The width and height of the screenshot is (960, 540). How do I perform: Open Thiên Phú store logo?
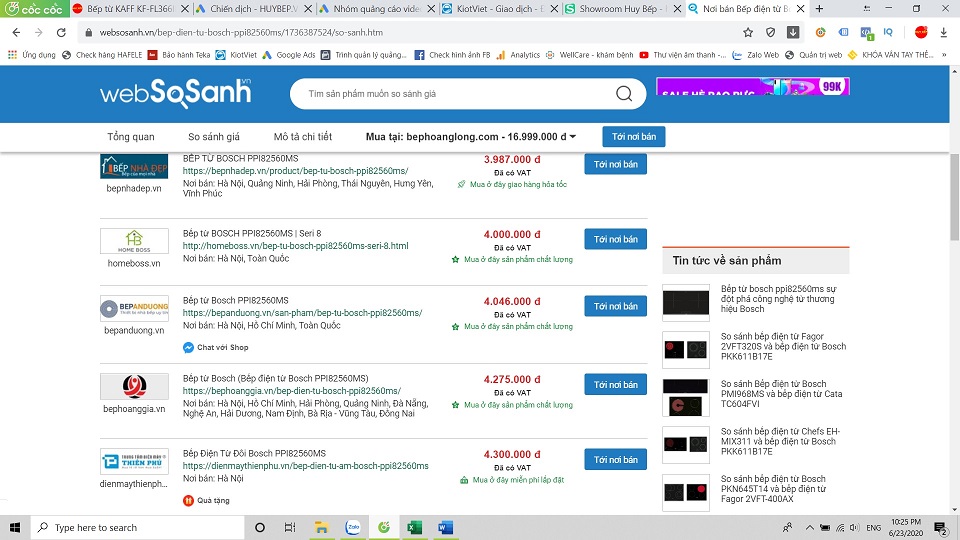pyautogui.click(x=134, y=461)
